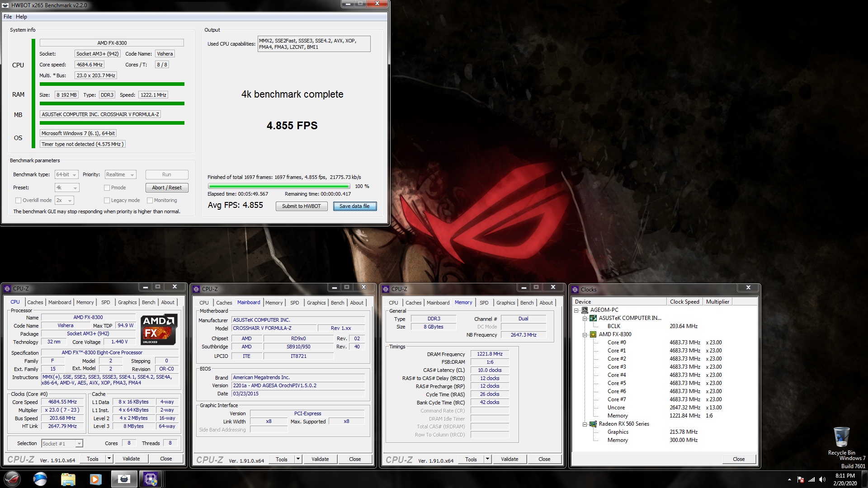The height and width of the screenshot is (488, 868).
Task: Open the volume speaker tray icon
Action: [x=822, y=479]
